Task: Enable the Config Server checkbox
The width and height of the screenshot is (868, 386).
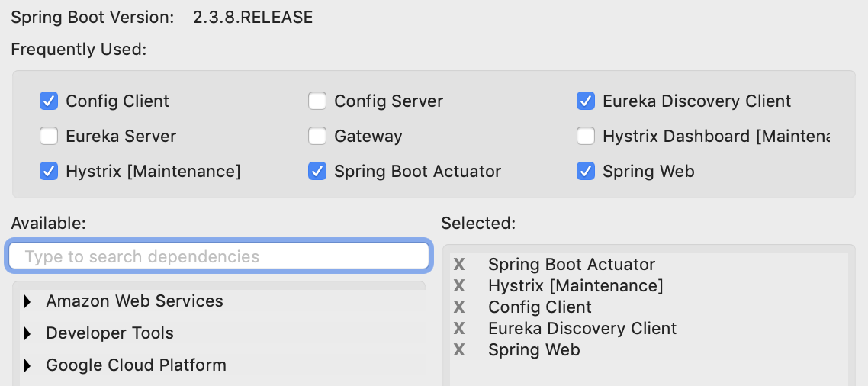Action: [317, 101]
